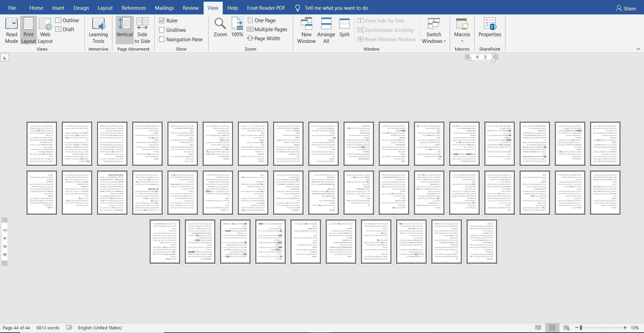This screenshot has height=333, width=644.
Task: Open SharePoint Properties
Action: click(x=490, y=27)
